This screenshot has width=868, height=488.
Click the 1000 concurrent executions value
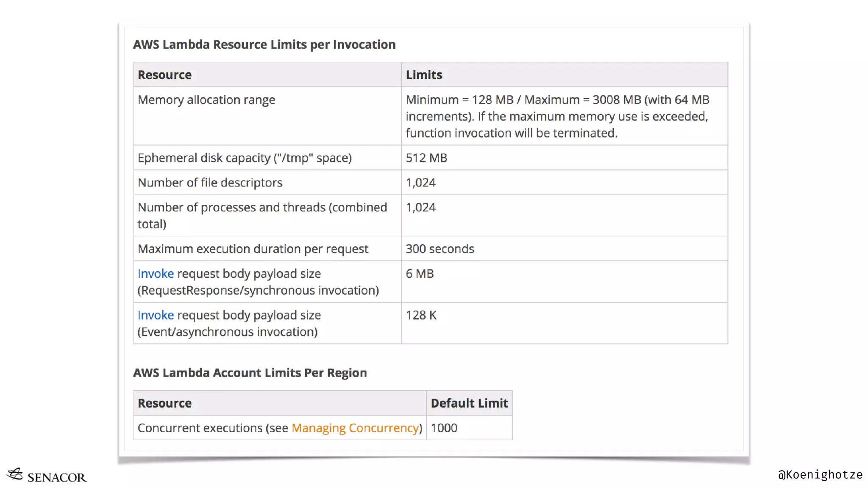pos(444,428)
